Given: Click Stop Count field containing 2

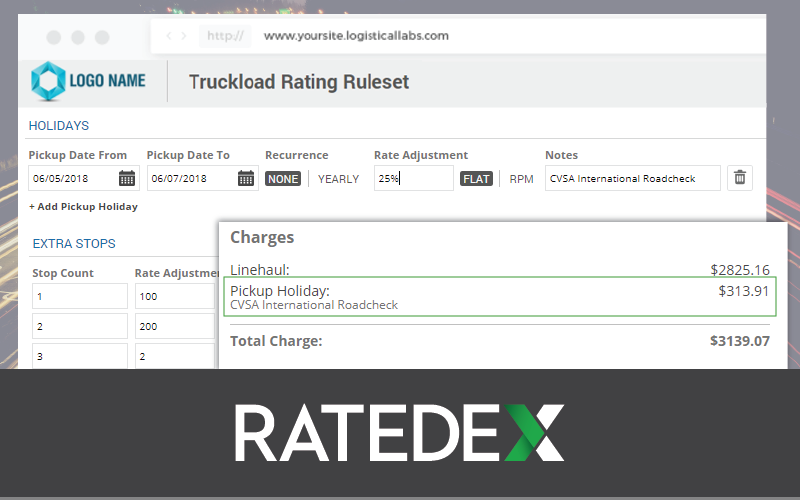Looking at the screenshot, I should tap(80, 326).
